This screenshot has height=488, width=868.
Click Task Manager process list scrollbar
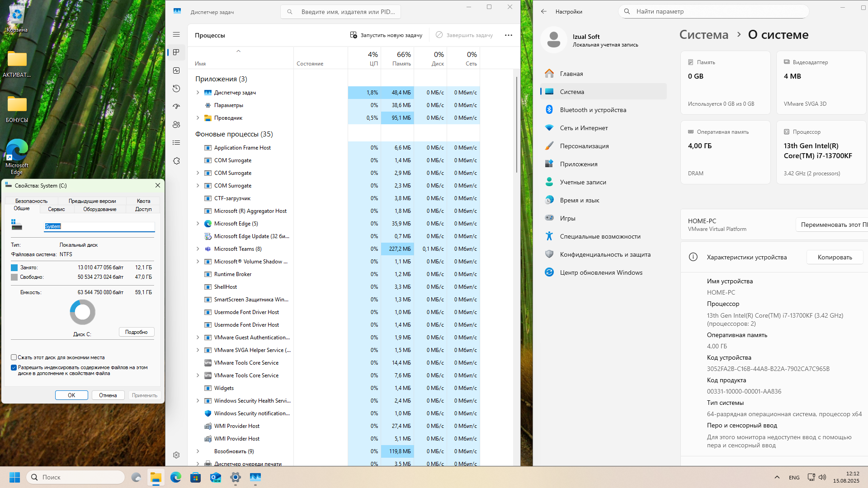click(517, 124)
